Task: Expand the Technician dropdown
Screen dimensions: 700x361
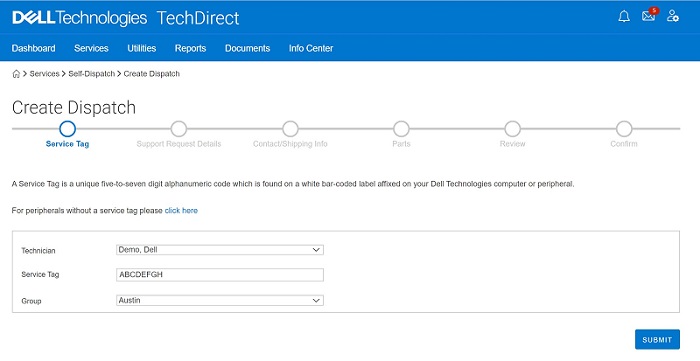Action: tap(220, 250)
